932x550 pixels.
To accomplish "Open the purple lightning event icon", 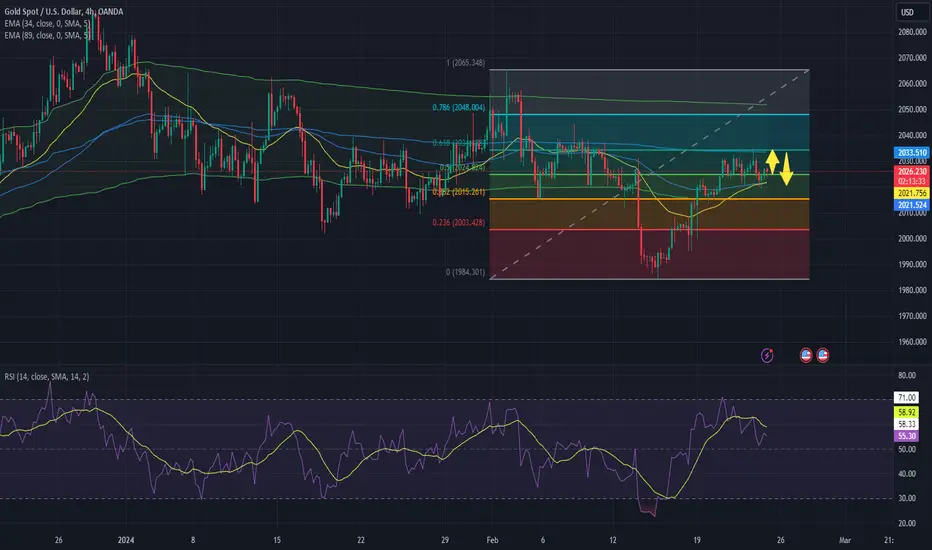I will click(x=767, y=356).
